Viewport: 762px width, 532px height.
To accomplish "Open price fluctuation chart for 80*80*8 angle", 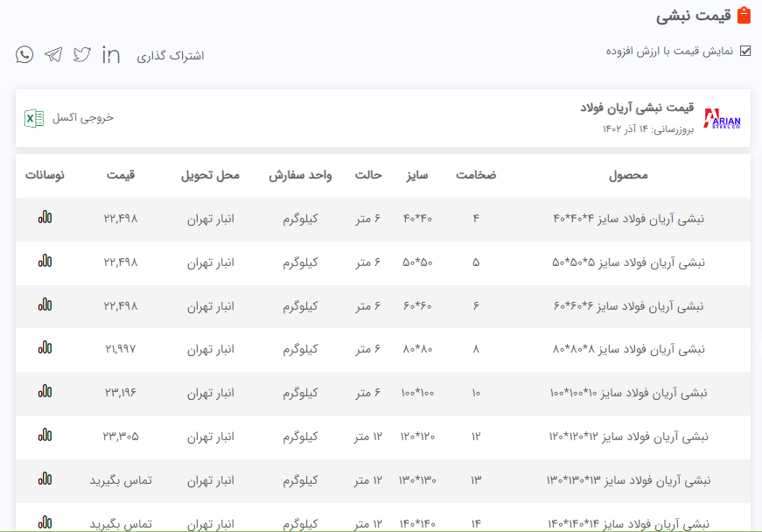I will tap(45, 348).
